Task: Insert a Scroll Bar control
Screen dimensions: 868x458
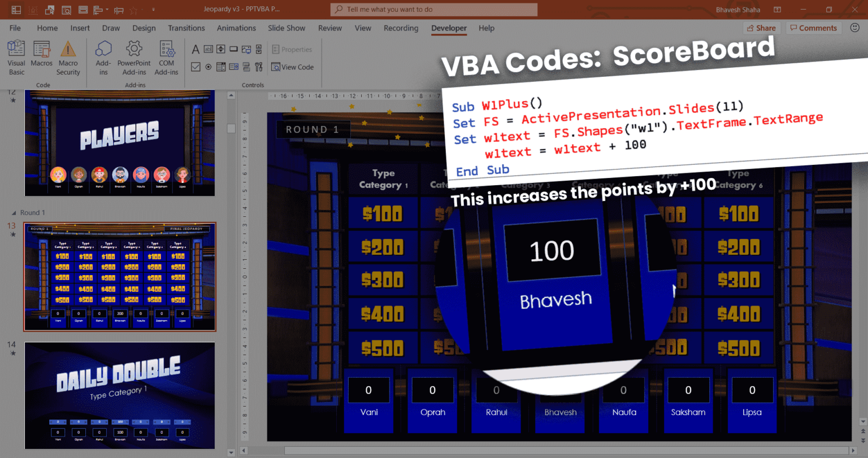Action: 259,49
